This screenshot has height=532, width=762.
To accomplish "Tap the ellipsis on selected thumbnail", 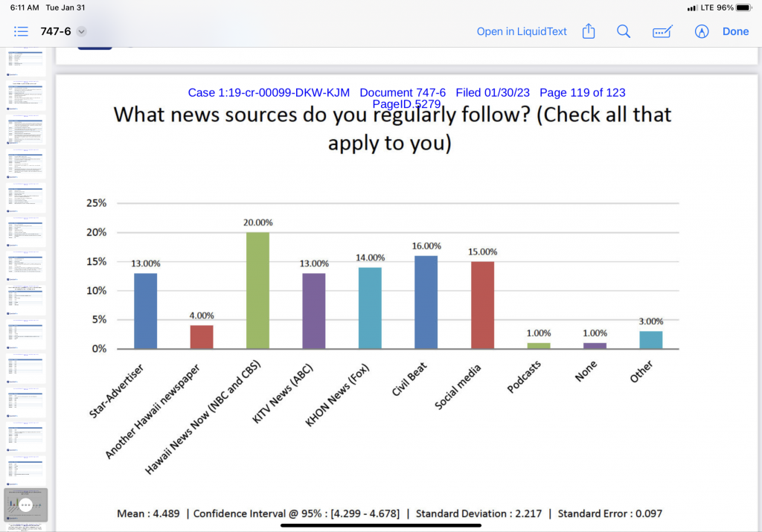I will coord(25,505).
